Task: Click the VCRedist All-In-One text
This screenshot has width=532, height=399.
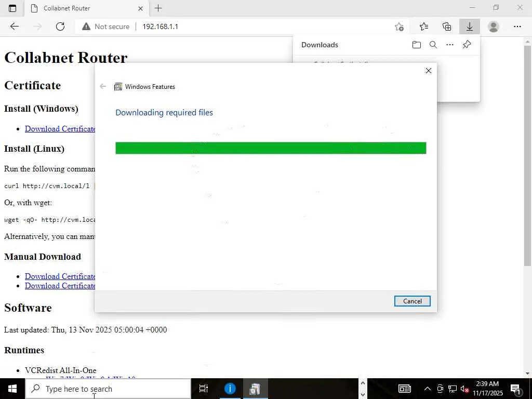Action: 60,370
